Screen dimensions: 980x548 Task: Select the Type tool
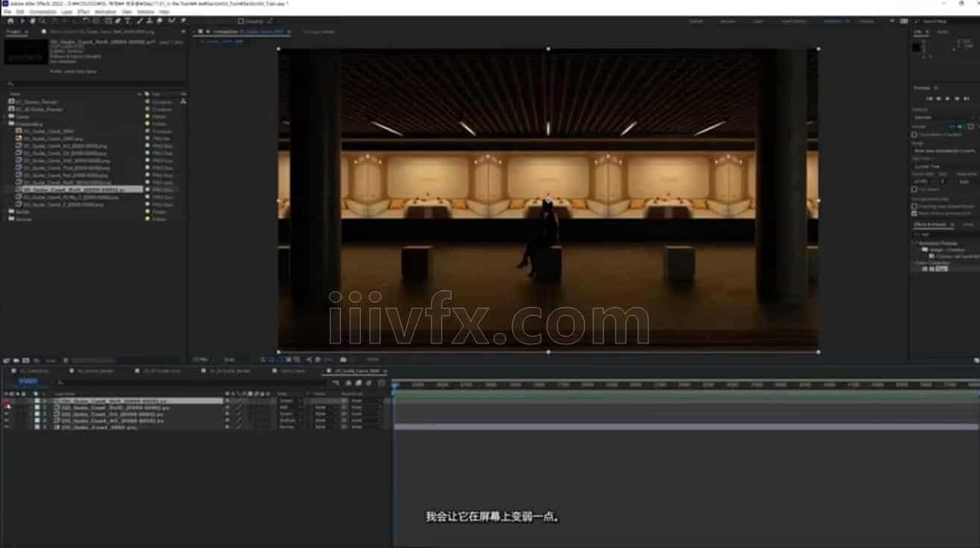[x=128, y=21]
